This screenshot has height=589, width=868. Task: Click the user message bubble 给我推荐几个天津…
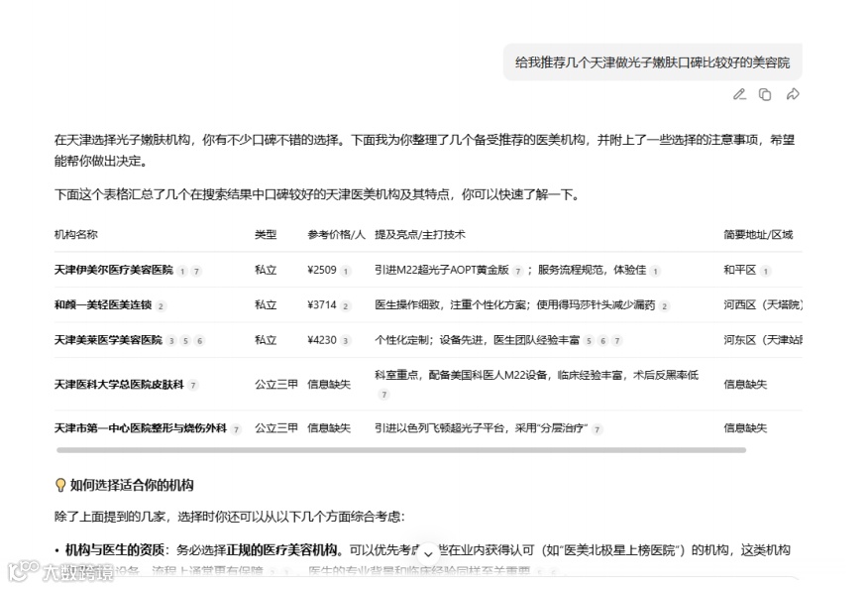pyautogui.click(x=653, y=62)
